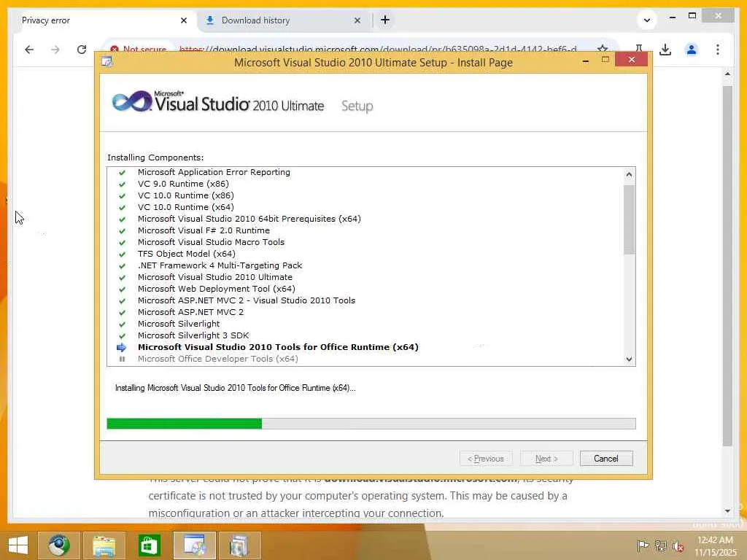Open a new browser tab

(x=385, y=20)
